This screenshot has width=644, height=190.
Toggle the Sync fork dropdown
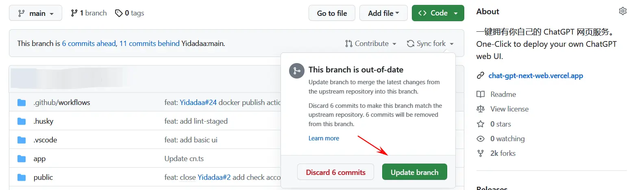pos(430,44)
